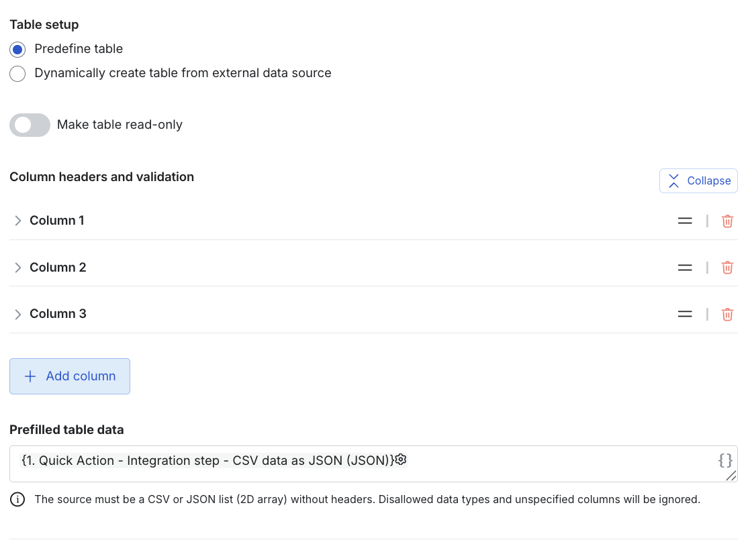Grab the Column 3 reorder handle
The height and width of the screenshot is (542, 756).
click(685, 314)
